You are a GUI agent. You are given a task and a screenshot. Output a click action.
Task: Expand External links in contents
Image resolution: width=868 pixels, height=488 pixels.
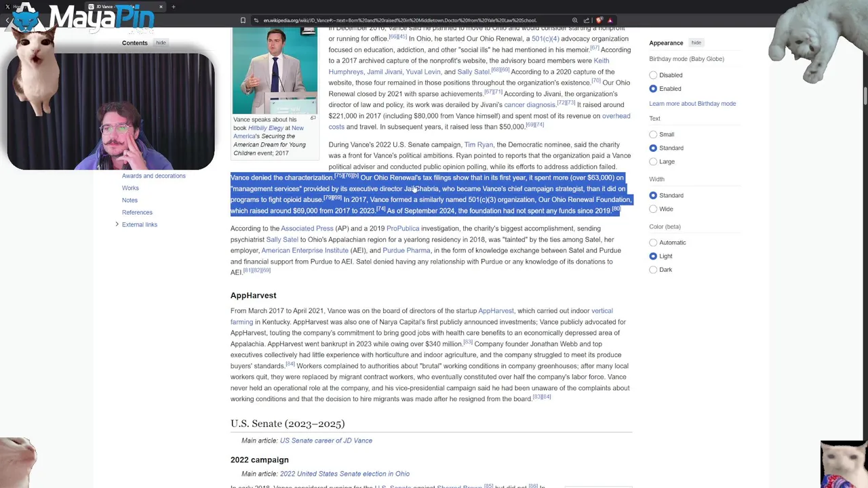(x=117, y=224)
